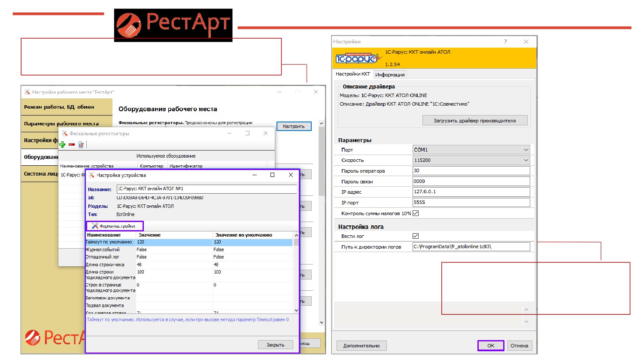
Task: Switch to the Информация tab
Action: click(390, 75)
